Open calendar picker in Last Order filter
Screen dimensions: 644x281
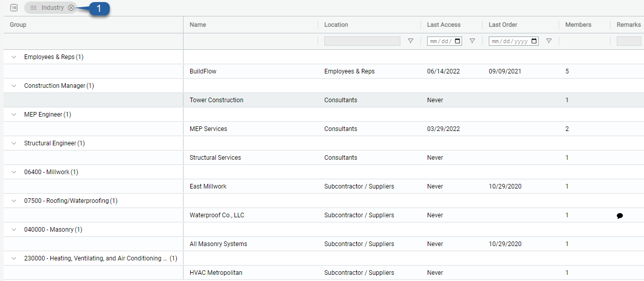pos(534,41)
